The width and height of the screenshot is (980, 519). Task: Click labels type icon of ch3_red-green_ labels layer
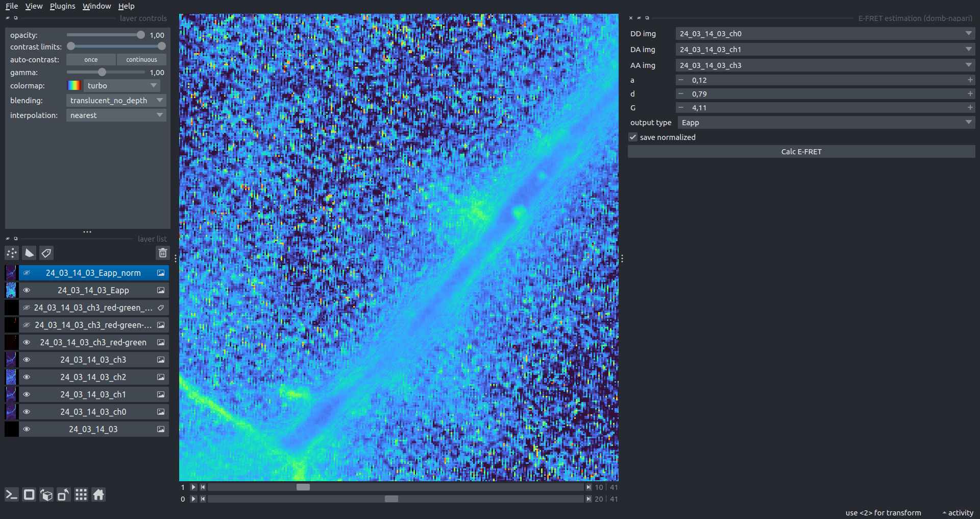[161, 308]
